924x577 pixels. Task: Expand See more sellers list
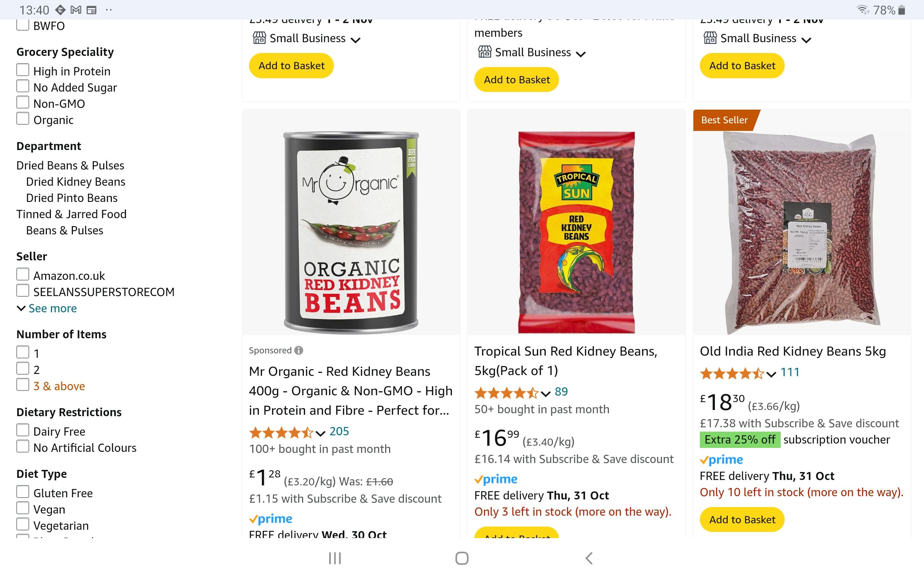click(x=52, y=308)
